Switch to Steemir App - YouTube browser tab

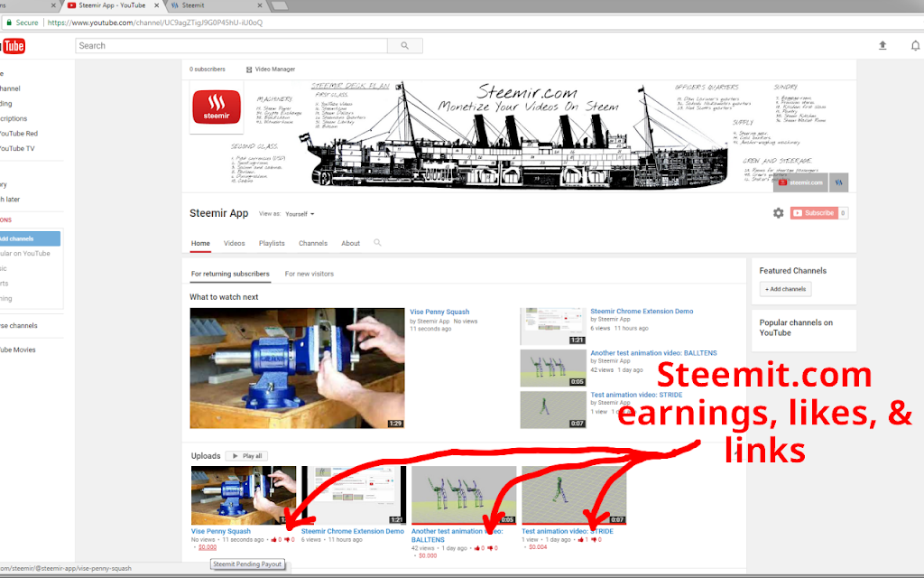(x=111, y=5)
